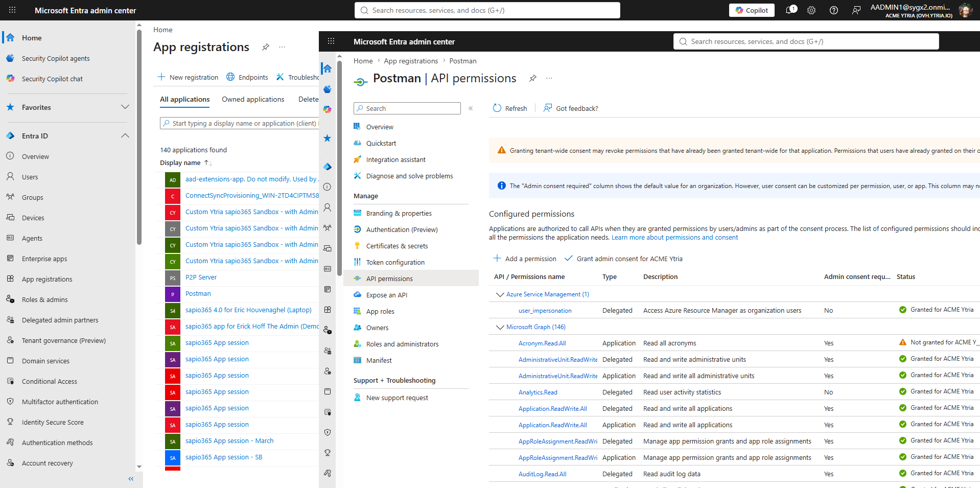Open the settings gear in the top bar

point(811,10)
